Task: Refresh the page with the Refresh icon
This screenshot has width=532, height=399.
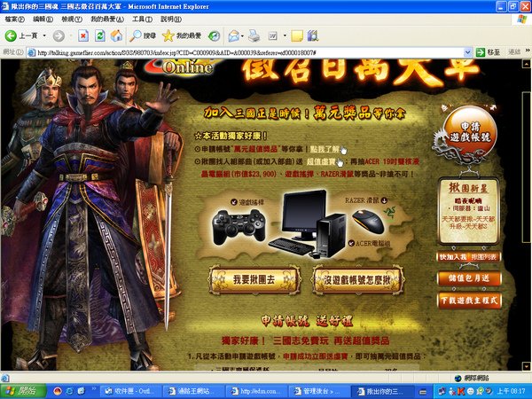Action: (99, 35)
